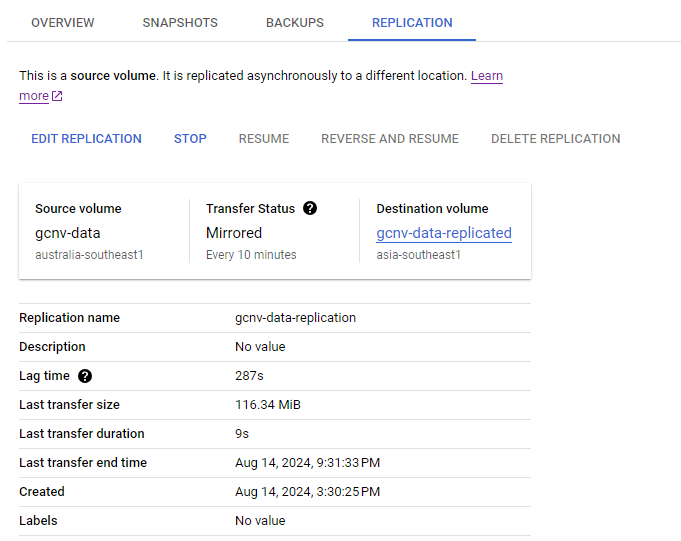Click the lag time value 287s
Screen dimensions: 681x541
pos(250,376)
